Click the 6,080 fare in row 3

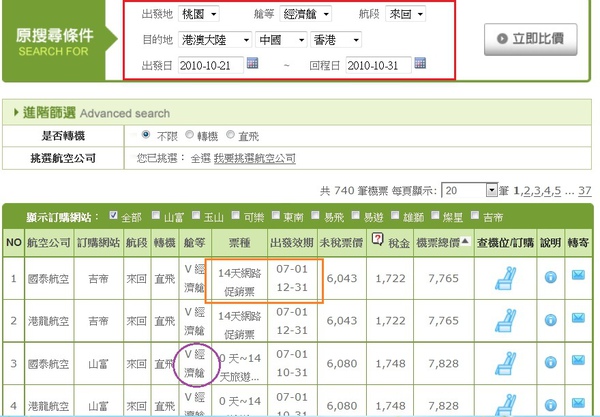click(x=342, y=363)
